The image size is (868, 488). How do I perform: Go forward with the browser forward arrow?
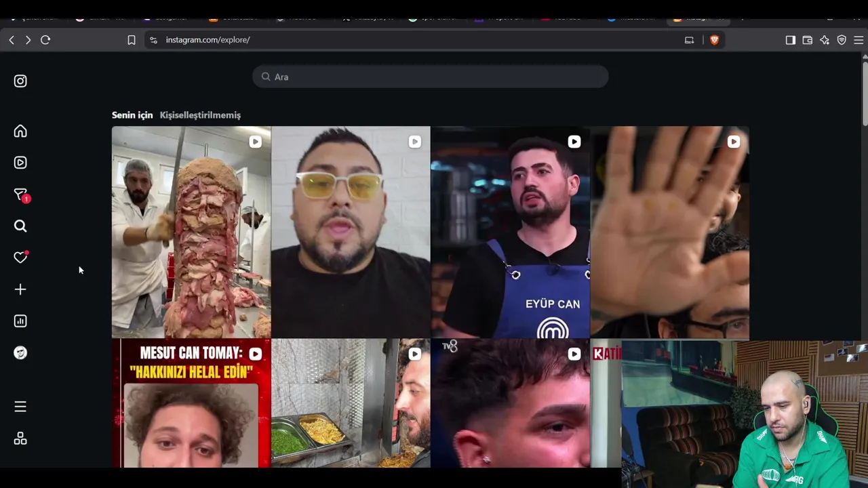(28, 40)
